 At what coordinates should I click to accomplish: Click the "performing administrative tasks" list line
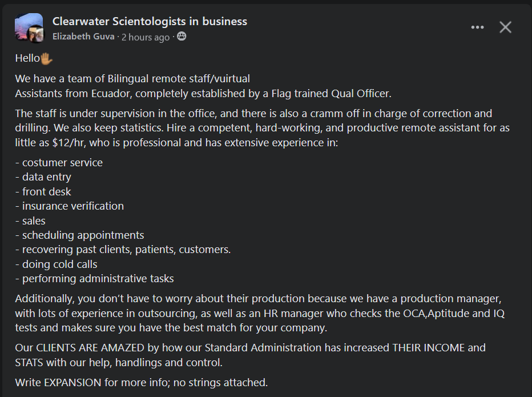(95, 279)
